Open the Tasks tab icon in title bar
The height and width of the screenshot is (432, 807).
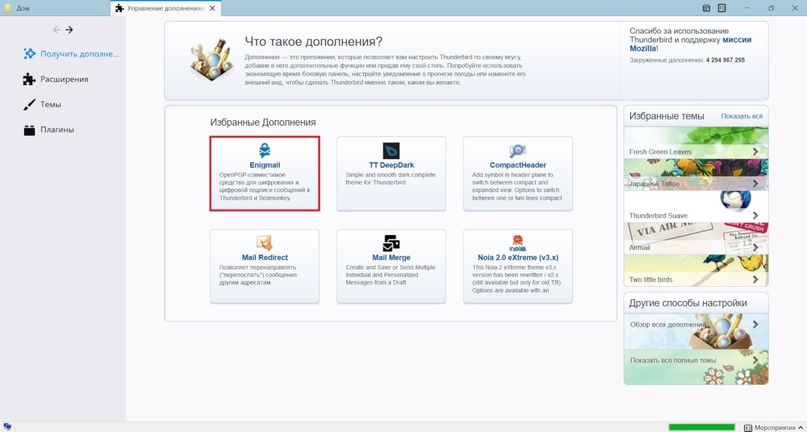(x=722, y=8)
